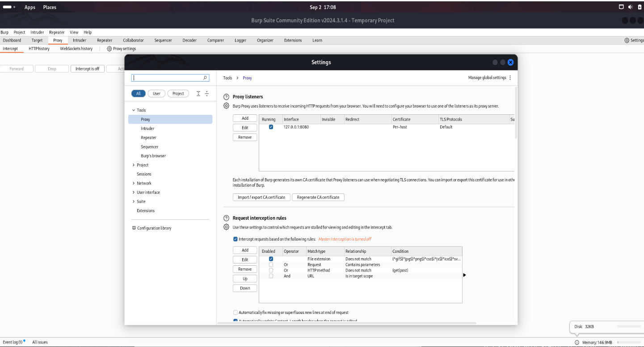Viewport: 644px width, 347px height.
Task: Click Tools in the settings breadcrumb
Action: point(228,78)
